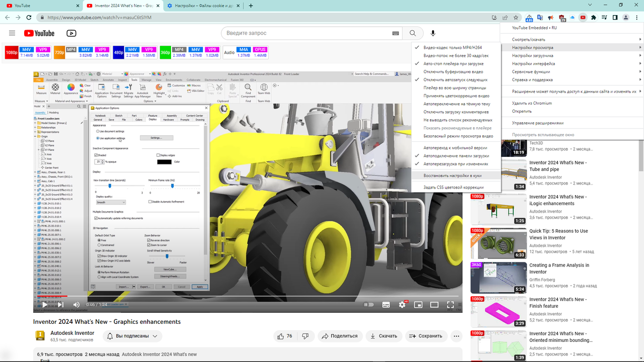The width and height of the screenshot is (644, 362).
Task: Choose 'Задать CSS цветовой коррекции'
Action: (x=456, y=188)
